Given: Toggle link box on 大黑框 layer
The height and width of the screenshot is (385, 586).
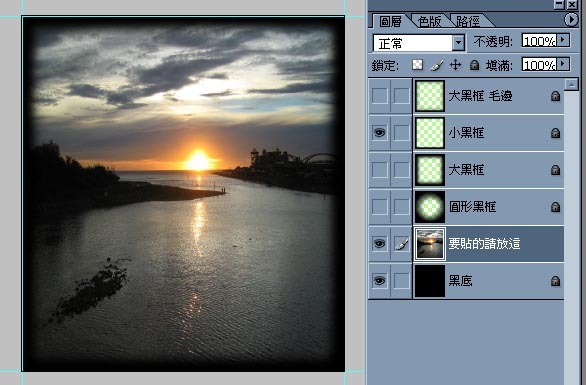Looking at the screenshot, I should (402, 170).
